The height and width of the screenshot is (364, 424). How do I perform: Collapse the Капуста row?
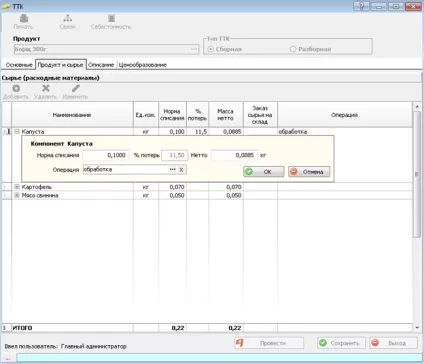point(17,132)
